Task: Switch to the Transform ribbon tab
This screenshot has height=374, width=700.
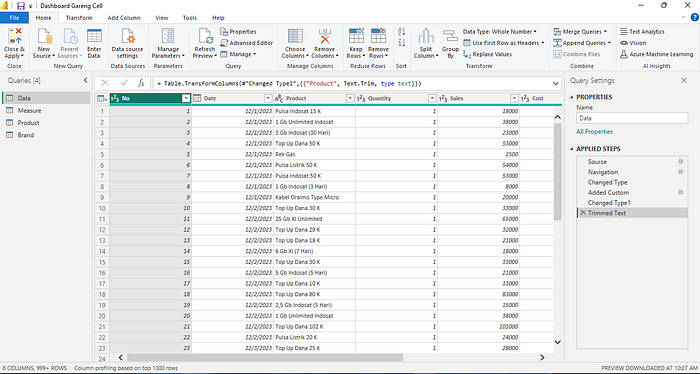Action: [79, 18]
